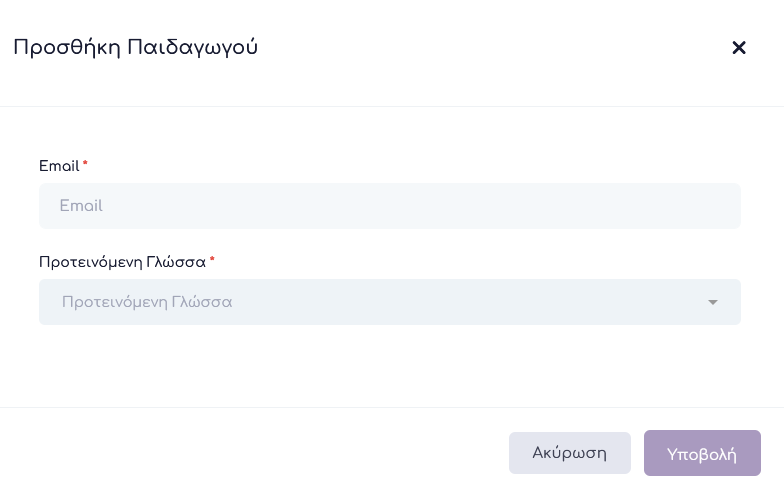The width and height of the screenshot is (784, 486).
Task: Click the Email field label
Action: [x=59, y=166]
